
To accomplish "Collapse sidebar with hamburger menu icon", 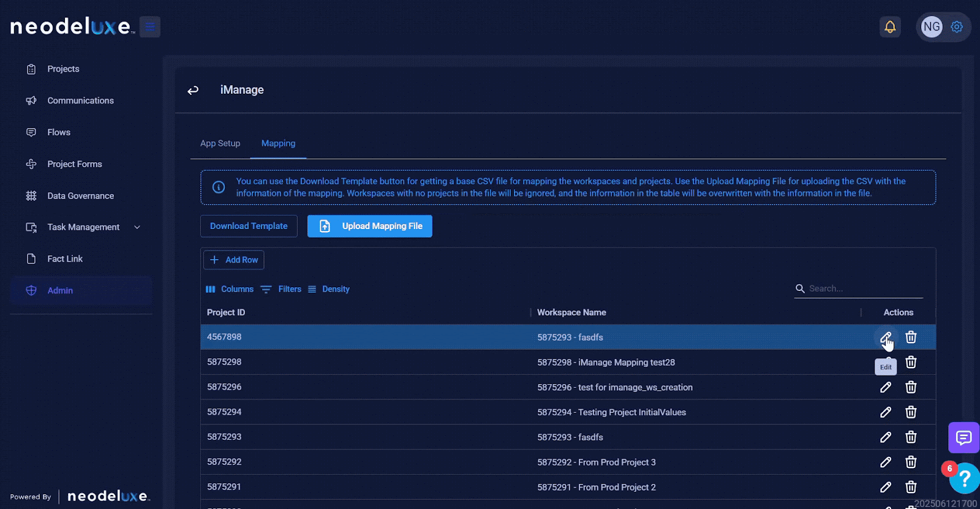I will pyautogui.click(x=150, y=27).
